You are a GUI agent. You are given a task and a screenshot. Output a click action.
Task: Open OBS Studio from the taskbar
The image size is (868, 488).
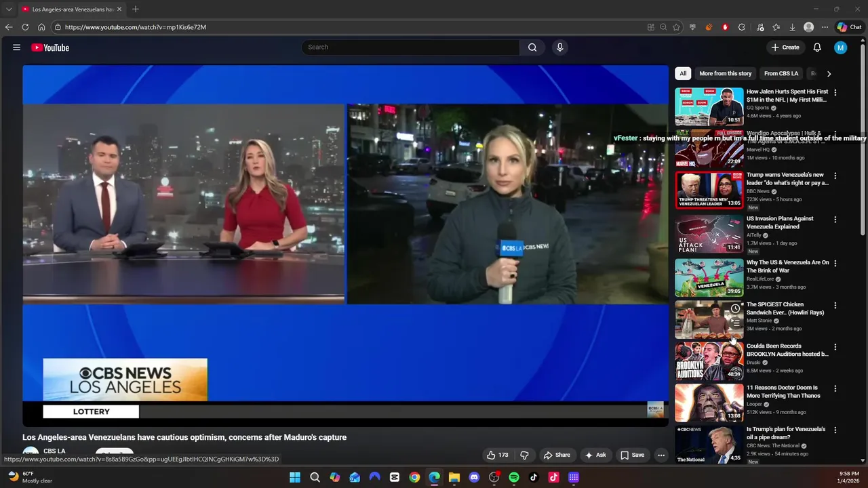[x=494, y=477]
